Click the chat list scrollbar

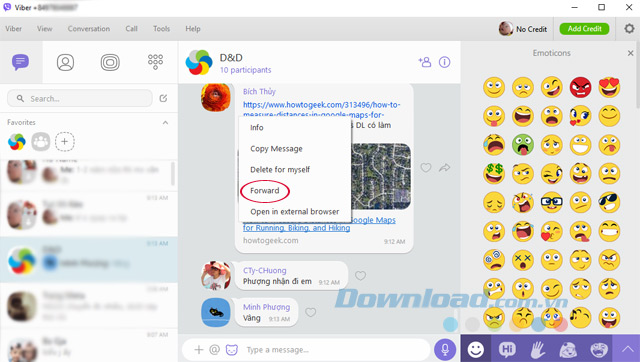pyautogui.click(x=173, y=173)
